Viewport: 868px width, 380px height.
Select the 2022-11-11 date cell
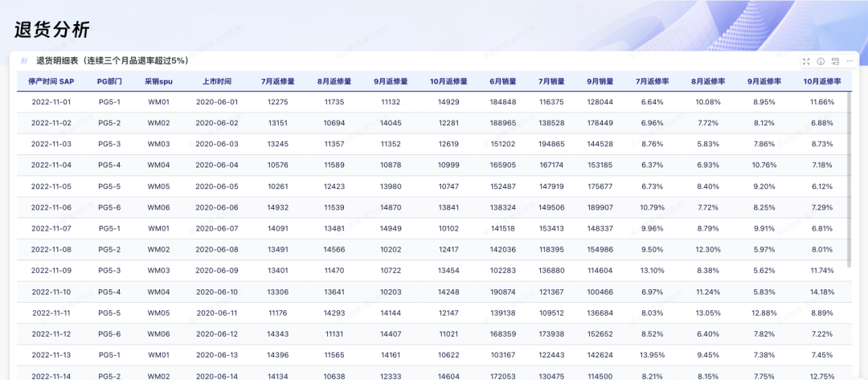pyautogui.click(x=51, y=313)
